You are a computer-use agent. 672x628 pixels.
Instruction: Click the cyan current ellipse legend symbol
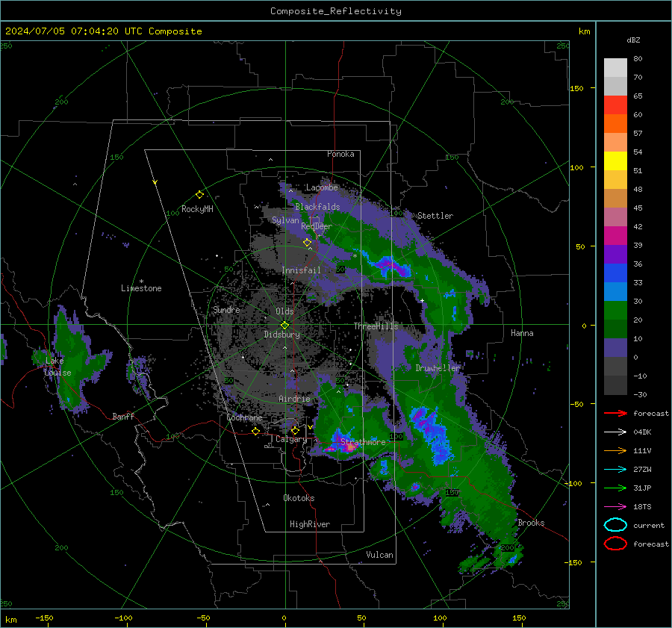tap(615, 525)
